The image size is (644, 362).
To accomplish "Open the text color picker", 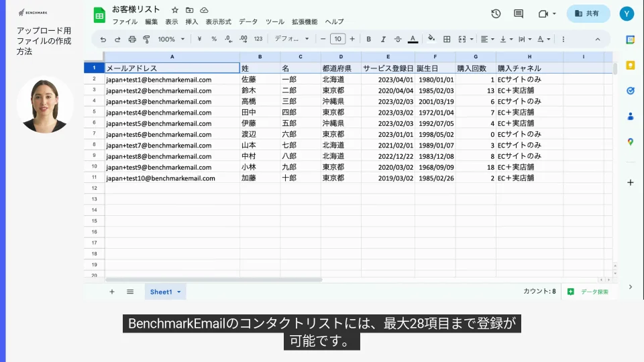I will (413, 39).
